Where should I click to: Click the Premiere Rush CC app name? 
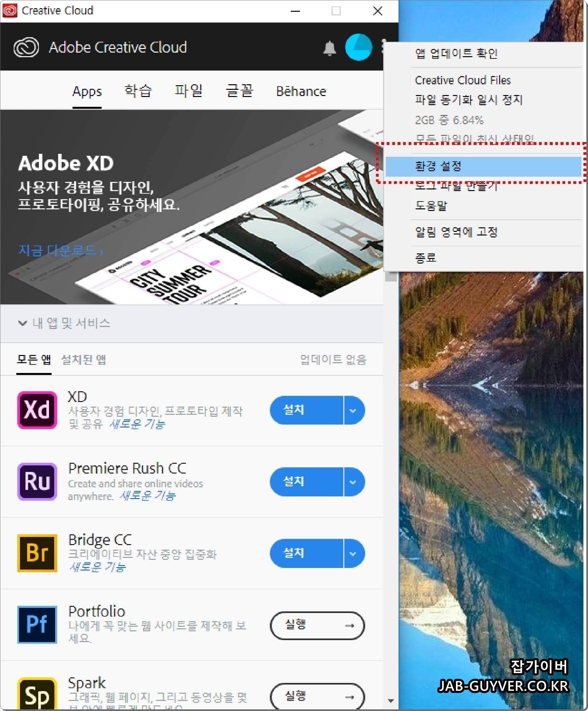coord(127,469)
